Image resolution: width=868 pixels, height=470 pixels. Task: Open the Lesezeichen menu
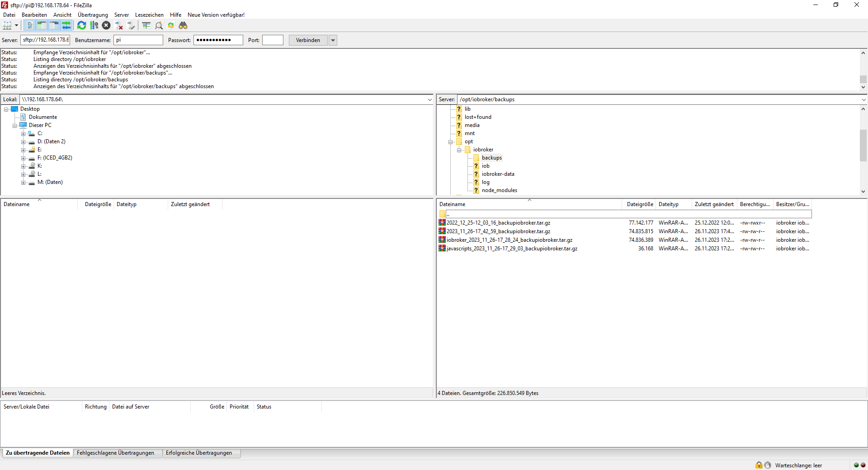[x=149, y=15]
